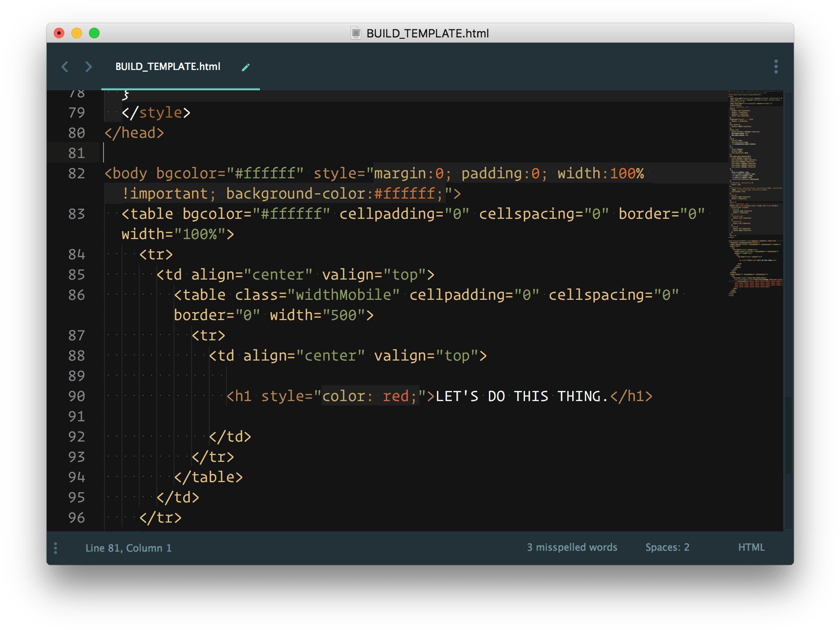Open the HTML syntax selector

pos(751,547)
